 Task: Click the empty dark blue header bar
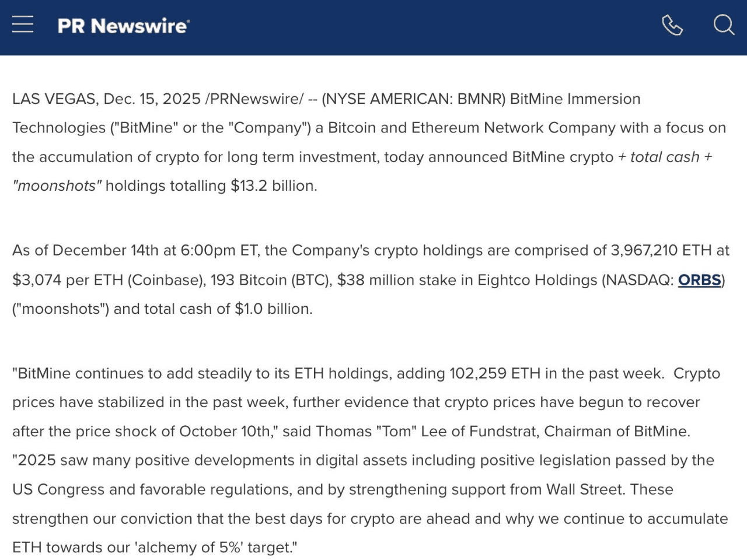coord(409,26)
